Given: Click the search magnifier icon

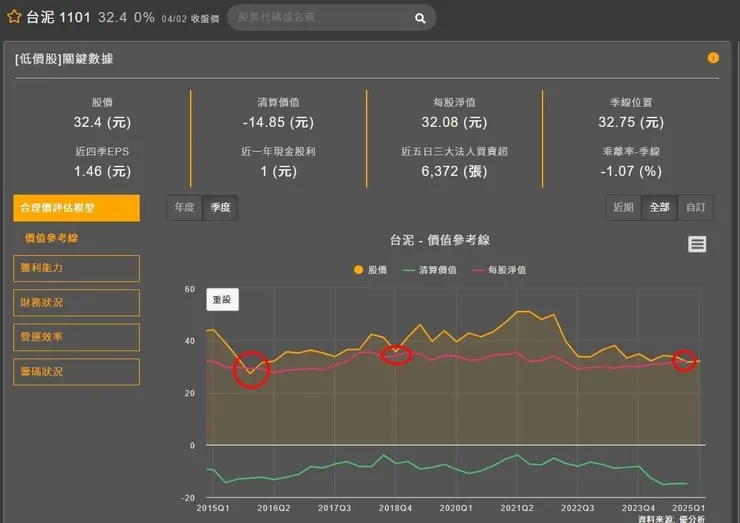Looking at the screenshot, I should tap(420, 18).
